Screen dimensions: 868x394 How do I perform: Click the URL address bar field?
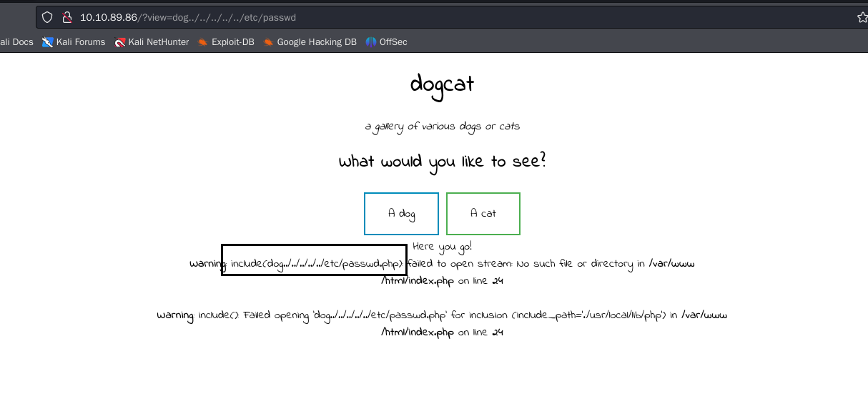tap(450, 17)
